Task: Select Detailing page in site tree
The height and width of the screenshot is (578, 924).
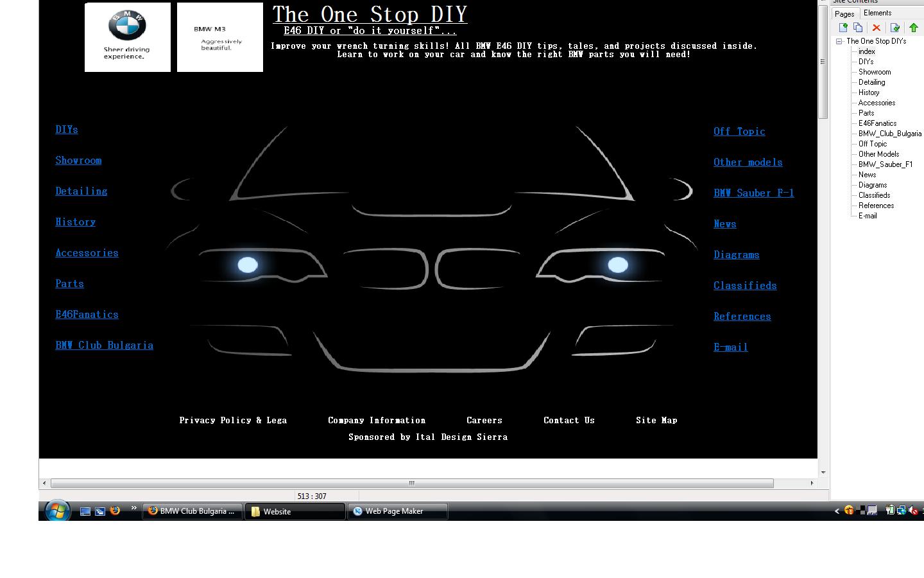Action: pos(872,82)
